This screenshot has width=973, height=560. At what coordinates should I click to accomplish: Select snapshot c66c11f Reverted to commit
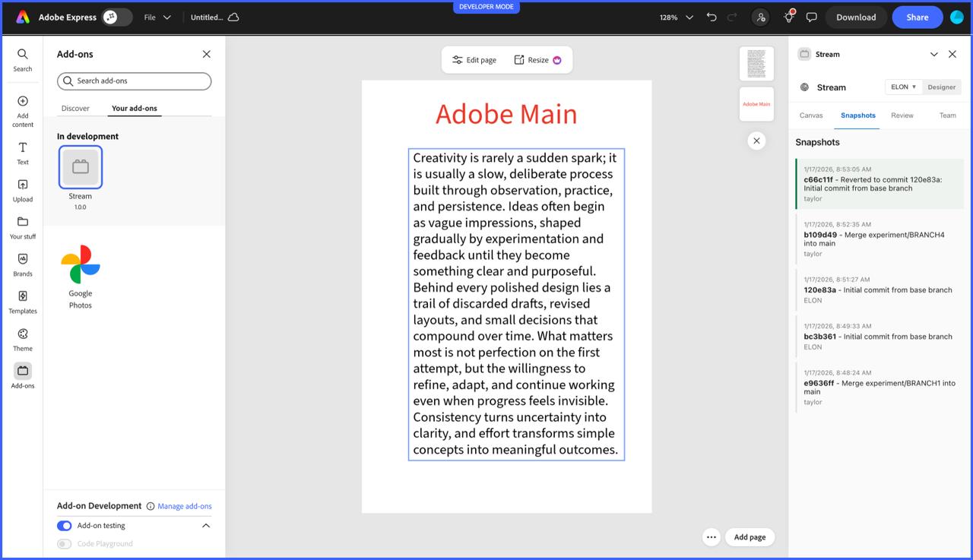tap(880, 184)
